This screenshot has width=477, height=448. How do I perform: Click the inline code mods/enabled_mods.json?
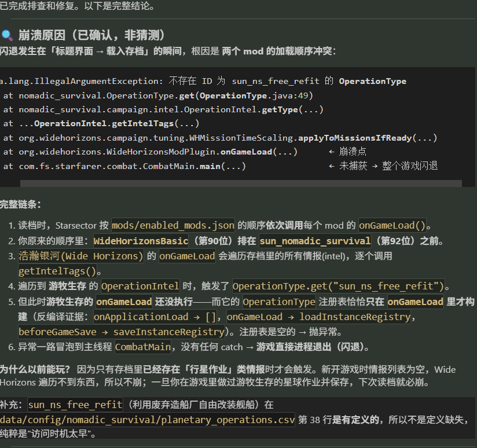coord(173,225)
